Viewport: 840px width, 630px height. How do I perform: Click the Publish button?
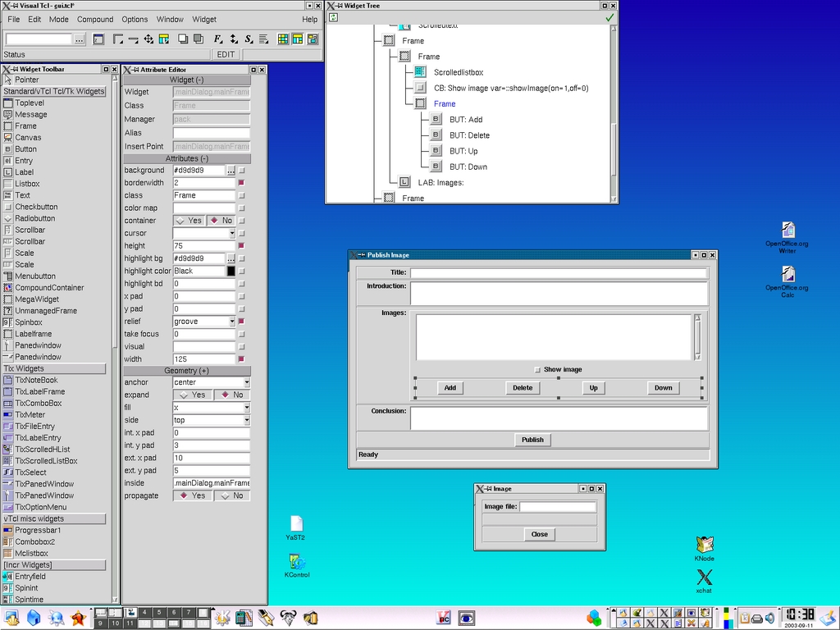(x=532, y=440)
